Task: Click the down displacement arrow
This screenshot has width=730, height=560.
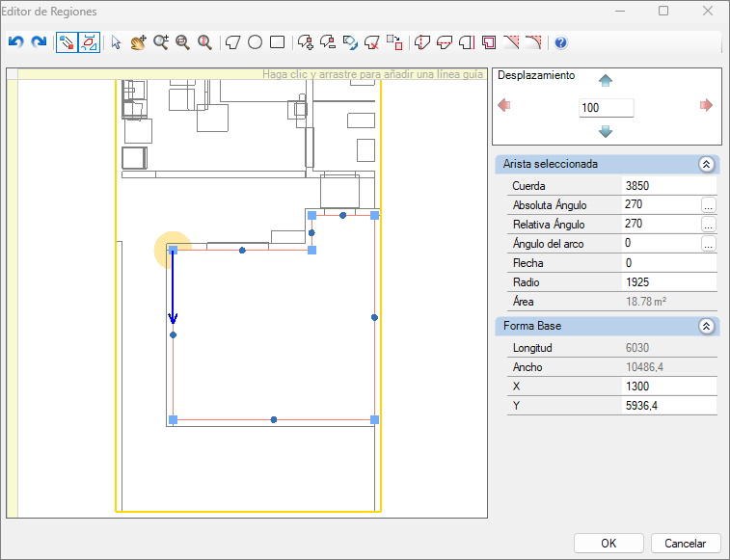Action: pyautogui.click(x=606, y=132)
